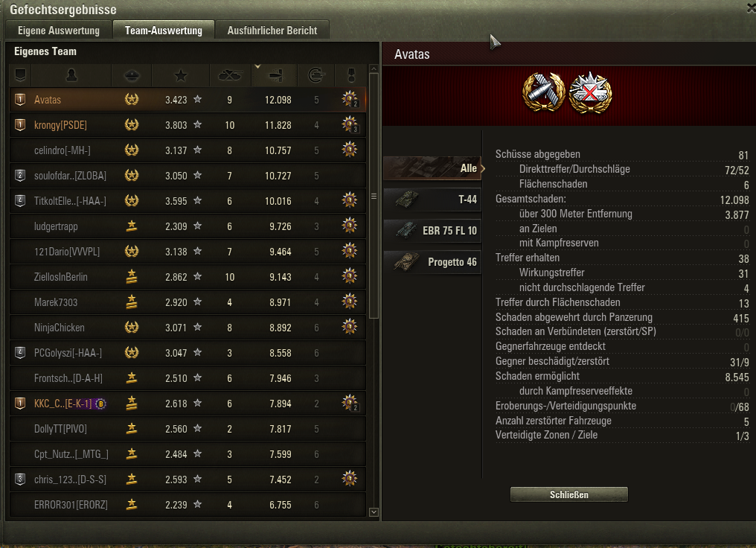
Task: Select the Alle vehicles filter
Action: point(432,168)
